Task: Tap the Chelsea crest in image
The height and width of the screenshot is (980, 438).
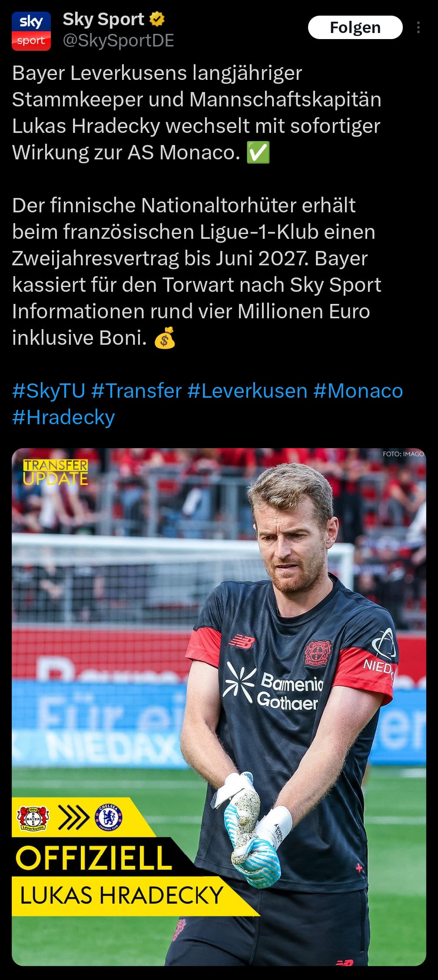Action: tap(109, 818)
